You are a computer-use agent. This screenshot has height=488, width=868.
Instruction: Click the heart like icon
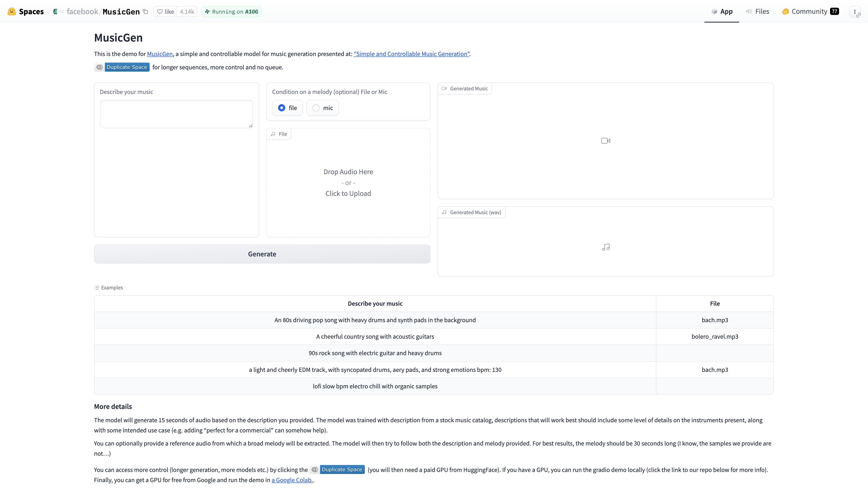pos(160,12)
